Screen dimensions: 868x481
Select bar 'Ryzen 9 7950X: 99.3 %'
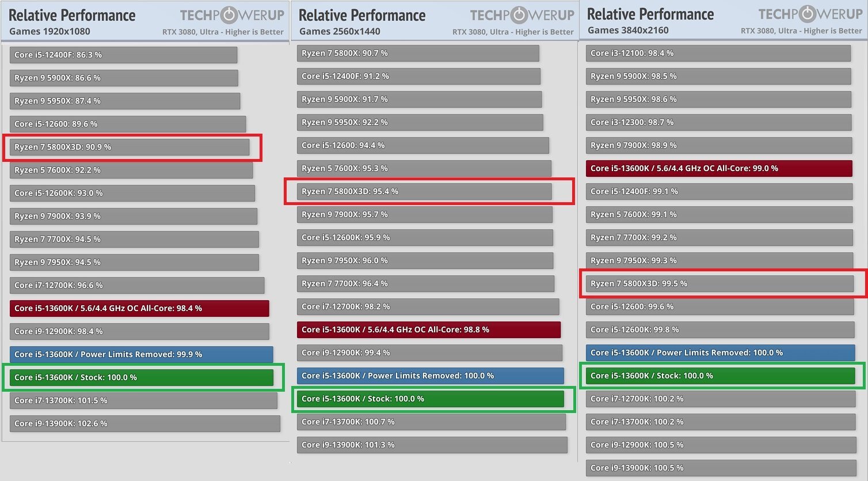click(719, 260)
